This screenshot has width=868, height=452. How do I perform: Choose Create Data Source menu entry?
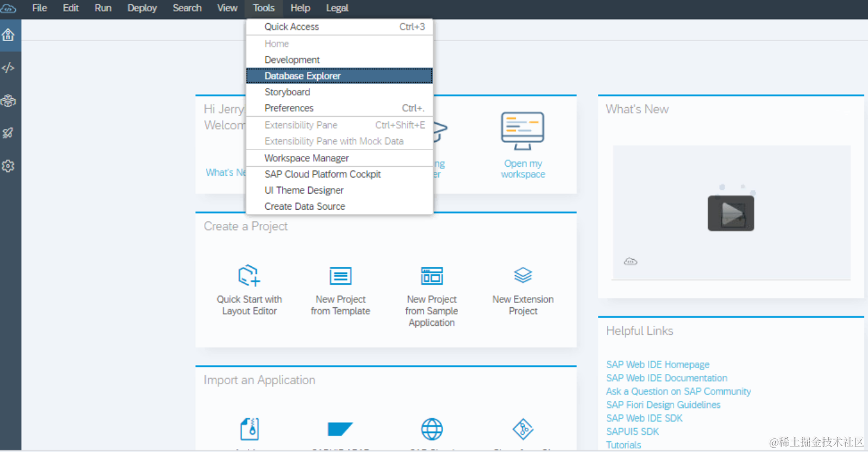pos(339,206)
